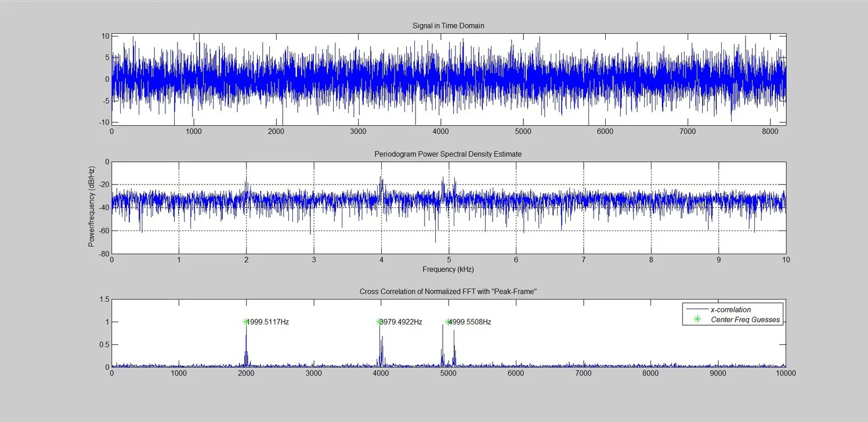Click the 4000 tick label on the time domain x-axis
Viewport: 868px width, 422px height.
[440, 132]
